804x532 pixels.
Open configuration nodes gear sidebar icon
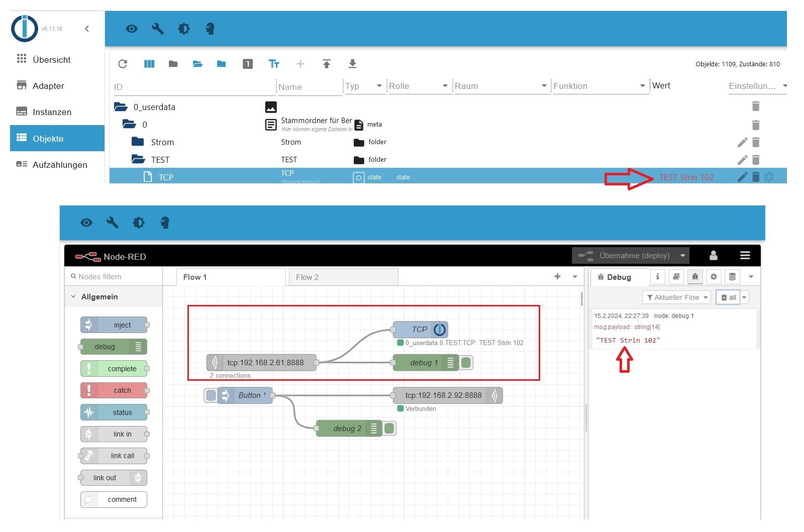pyautogui.click(x=714, y=277)
